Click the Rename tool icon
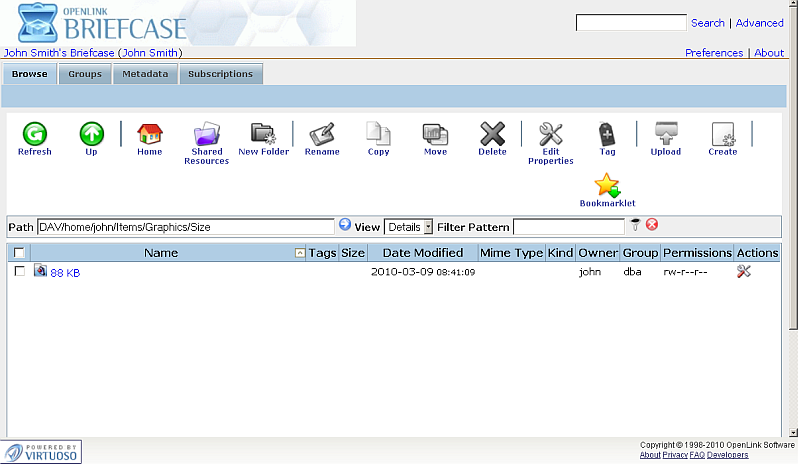The height and width of the screenshot is (465, 800). [x=321, y=134]
